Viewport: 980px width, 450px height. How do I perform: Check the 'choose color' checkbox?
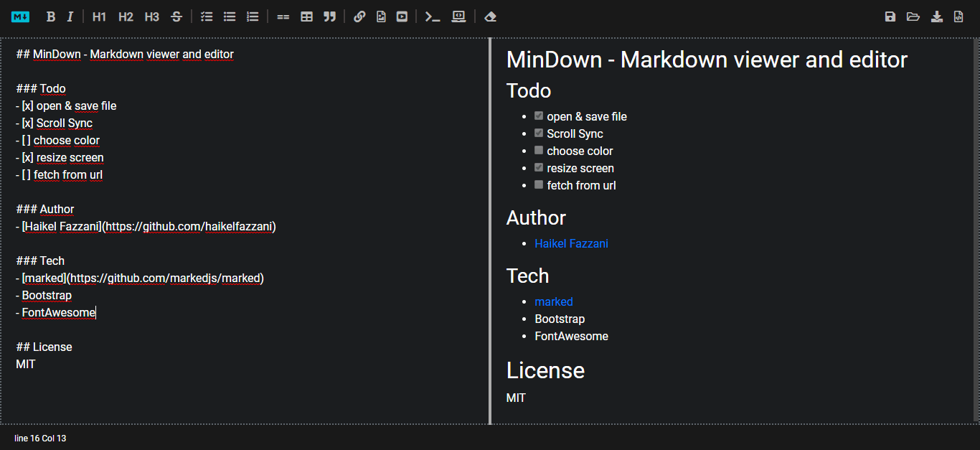[x=539, y=150]
